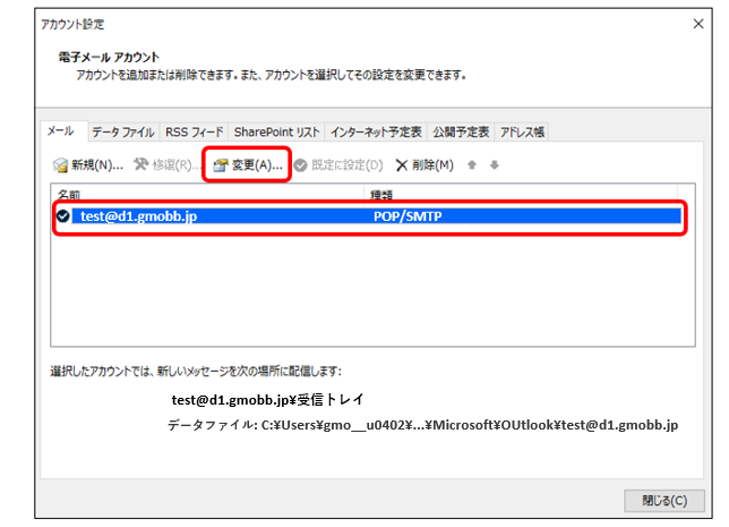Click the 修復(R)... repair button

[166, 165]
